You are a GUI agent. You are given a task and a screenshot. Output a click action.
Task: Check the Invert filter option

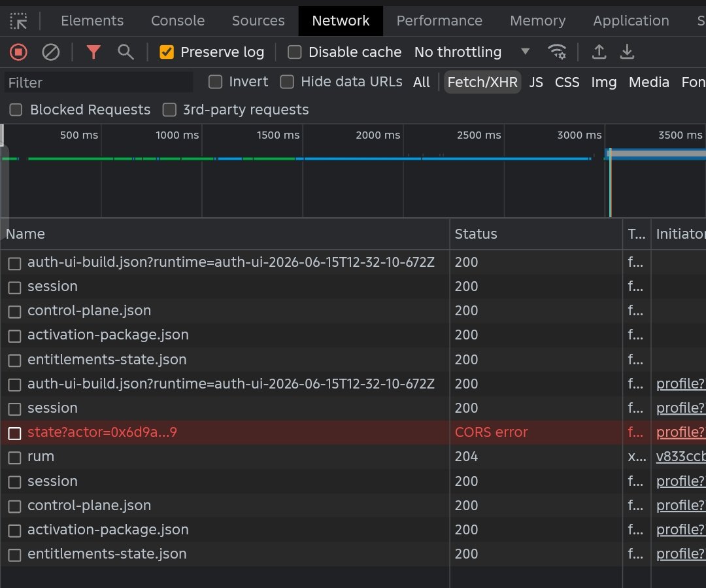click(x=215, y=82)
